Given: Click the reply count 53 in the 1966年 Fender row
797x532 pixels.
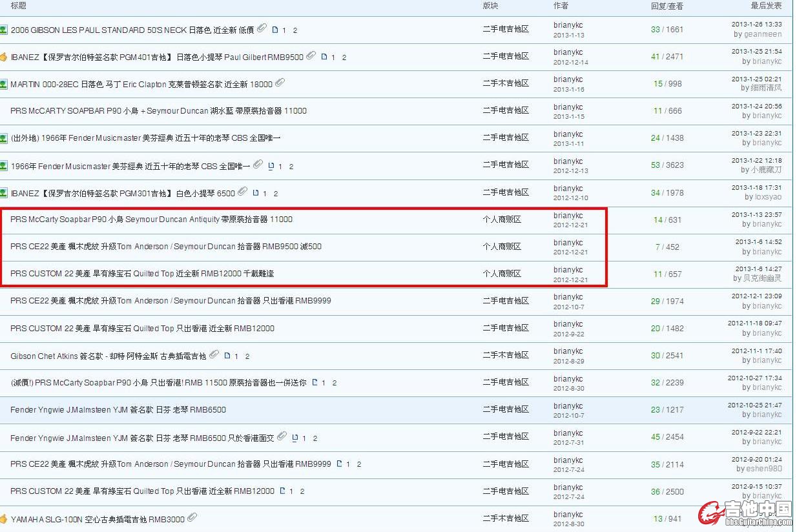Looking at the screenshot, I should (656, 165).
